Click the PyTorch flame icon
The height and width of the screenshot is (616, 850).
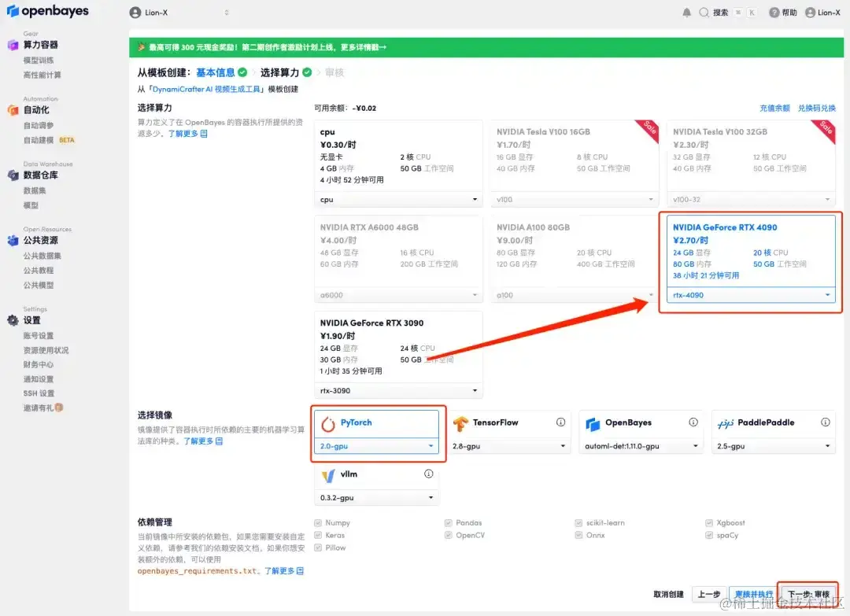click(328, 424)
